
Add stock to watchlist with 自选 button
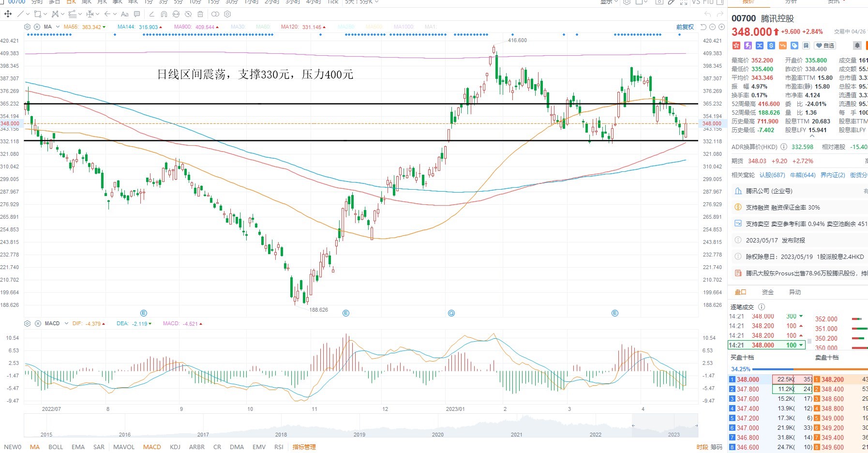[825, 45]
